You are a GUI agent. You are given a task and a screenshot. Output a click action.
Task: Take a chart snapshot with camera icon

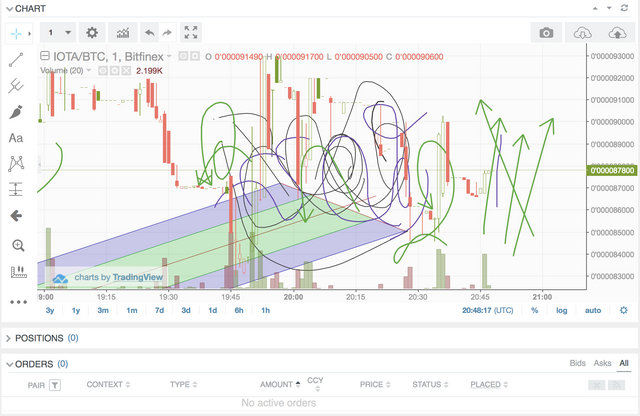(x=546, y=33)
